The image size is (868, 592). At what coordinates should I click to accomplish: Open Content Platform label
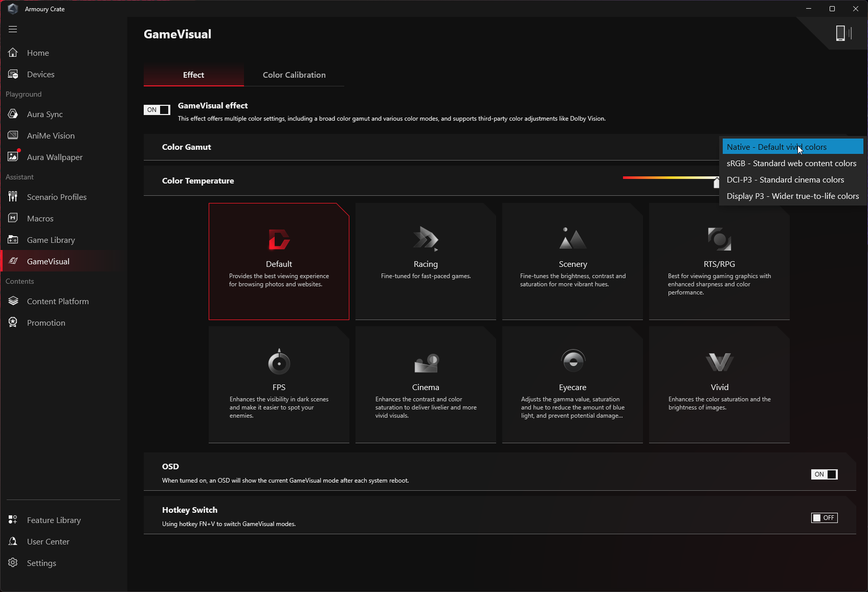[x=58, y=301]
